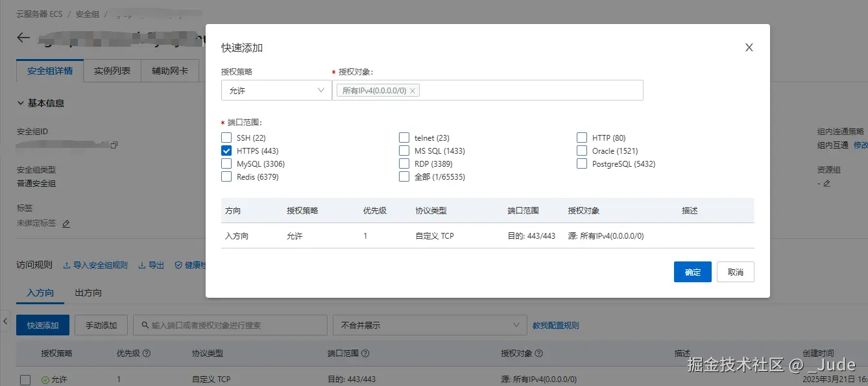Check the 全部 (1/65535) checkbox
The height and width of the screenshot is (386, 868).
tap(404, 176)
